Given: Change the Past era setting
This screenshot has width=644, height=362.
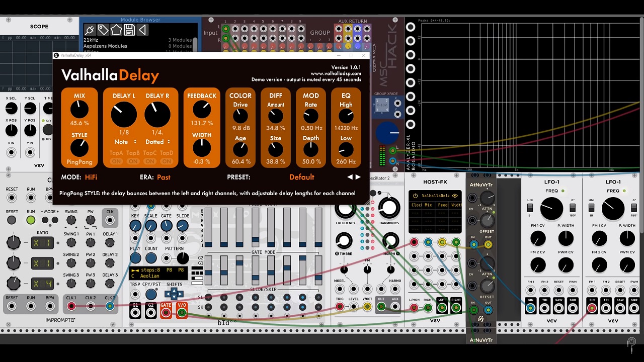Looking at the screenshot, I should (164, 177).
